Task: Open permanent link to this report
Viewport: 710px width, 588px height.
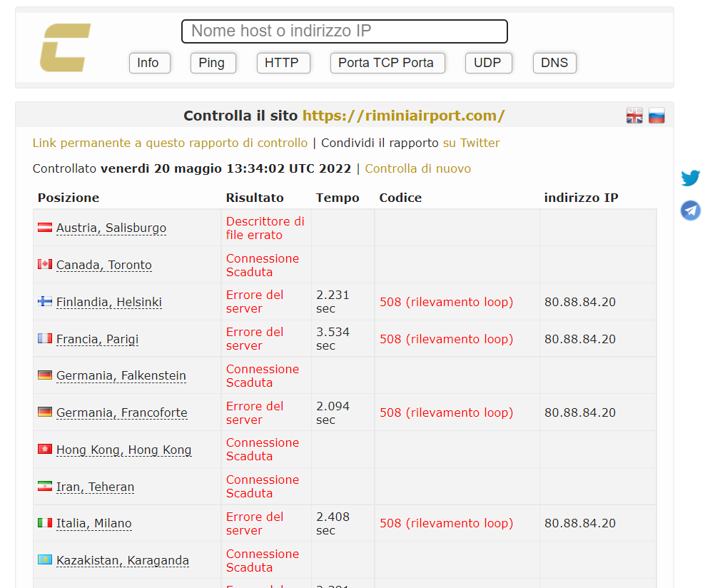Action: point(170,143)
